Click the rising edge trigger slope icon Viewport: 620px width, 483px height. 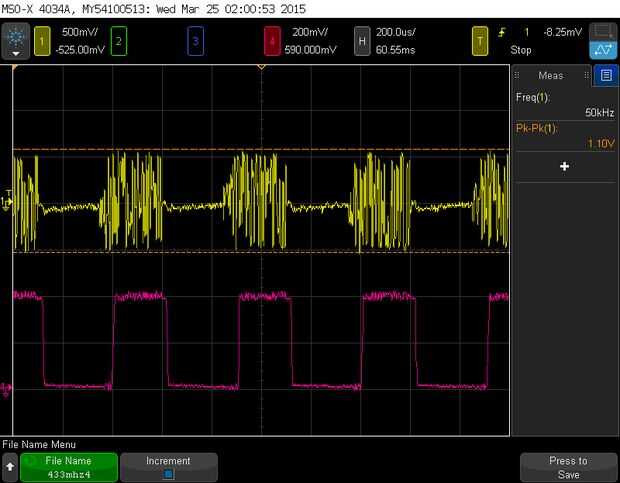[502, 32]
